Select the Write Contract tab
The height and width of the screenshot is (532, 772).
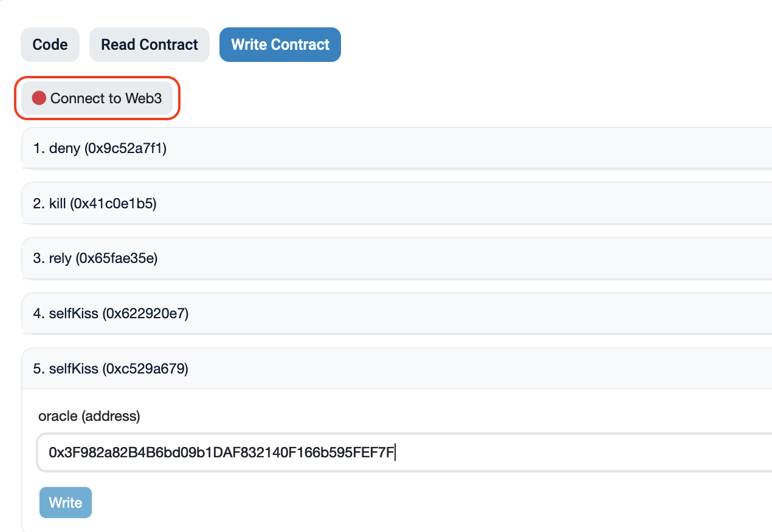pos(280,44)
